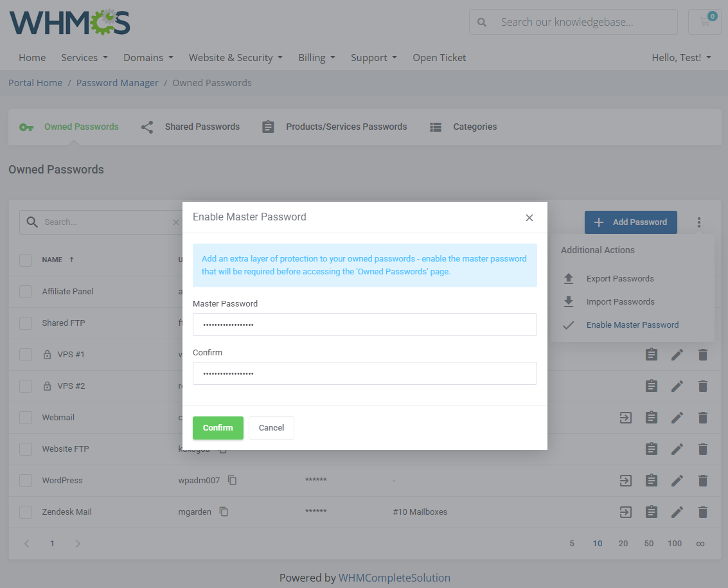Close the Enable Master Password dialog
Screen dimensions: 728x588
(529, 218)
